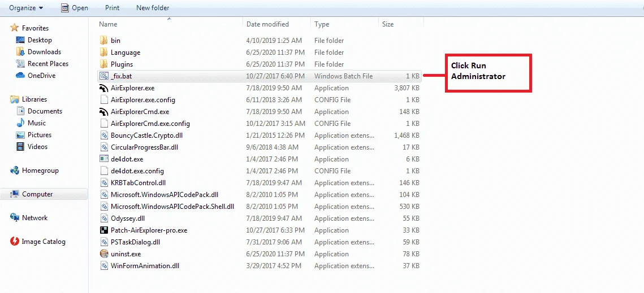Image resolution: width=644 pixels, height=293 pixels.
Task: Select the AirExplorerCmd.exe application icon
Action: [x=103, y=112]
